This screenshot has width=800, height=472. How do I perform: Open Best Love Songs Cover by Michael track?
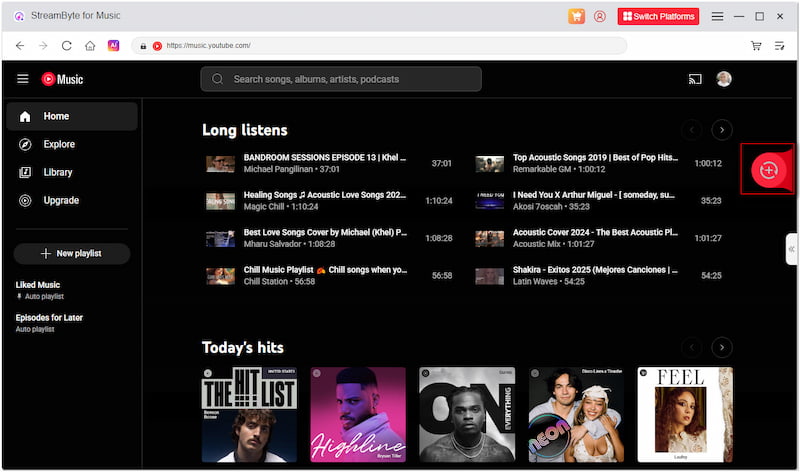tap(325, 233)
